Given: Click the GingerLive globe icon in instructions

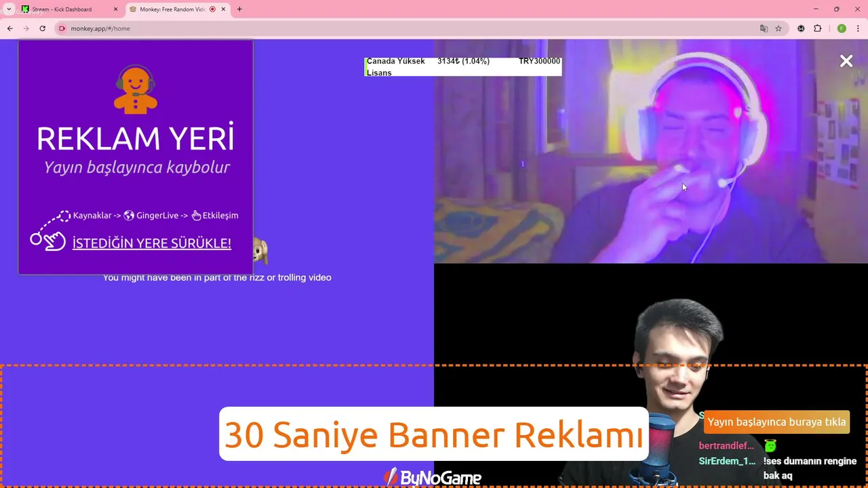Looking at the screenshot, I should pyautogui.click(x=129, y=216).
